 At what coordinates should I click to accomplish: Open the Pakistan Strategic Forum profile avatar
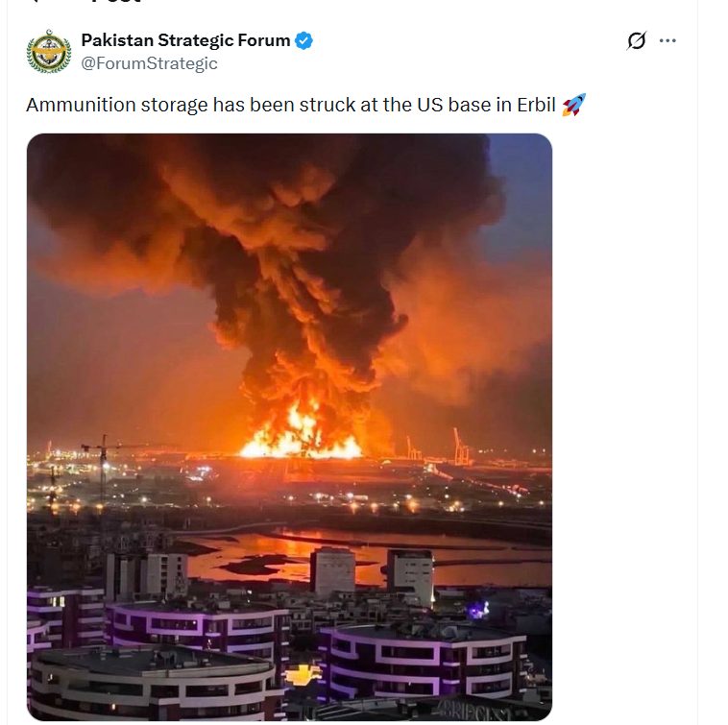[48, 51]
